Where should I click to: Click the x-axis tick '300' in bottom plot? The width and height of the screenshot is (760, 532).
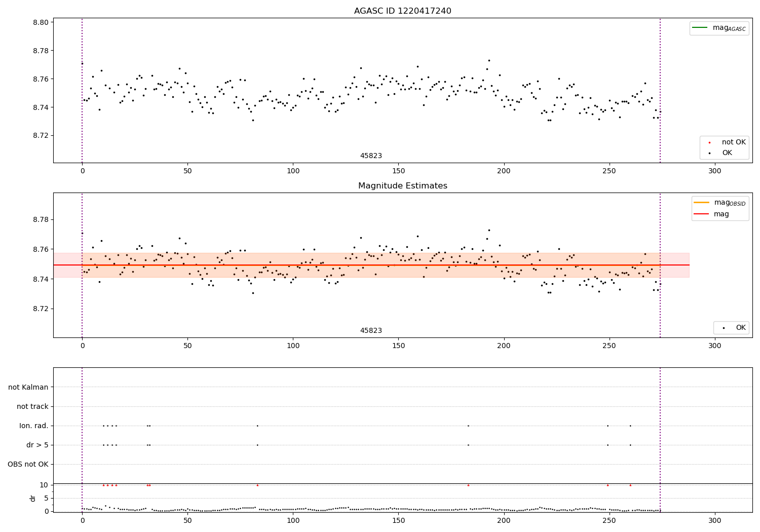pyautogui.click(x=715, y=520)
